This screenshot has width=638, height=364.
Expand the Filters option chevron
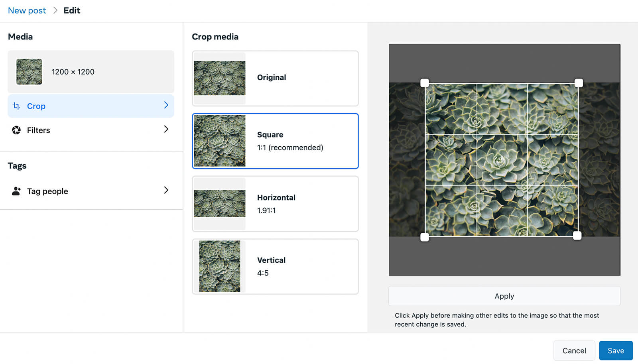tap(166, 129)
